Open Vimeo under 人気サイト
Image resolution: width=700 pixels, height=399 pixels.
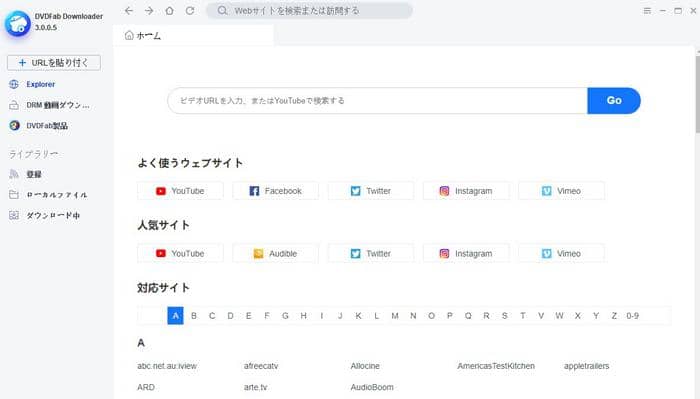(x=562, y=254)
